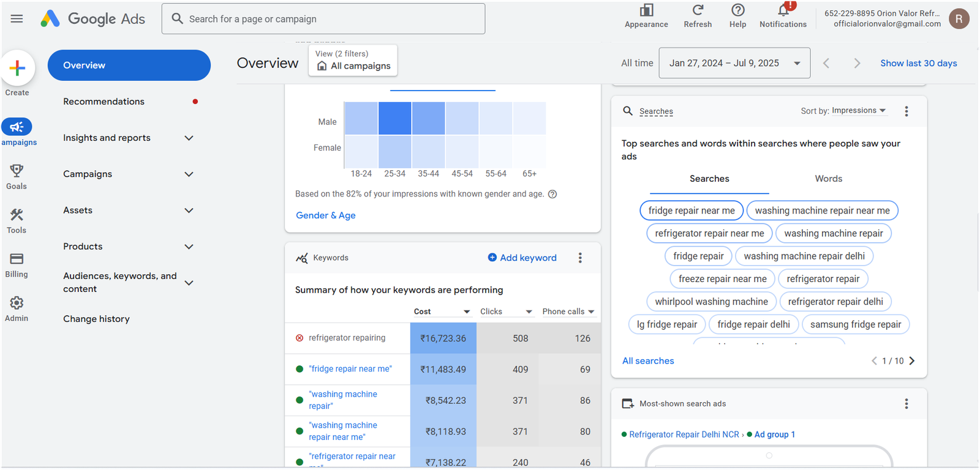Open the Appearance settings icon
Screen dimensions: 980x470
point(646,10)
